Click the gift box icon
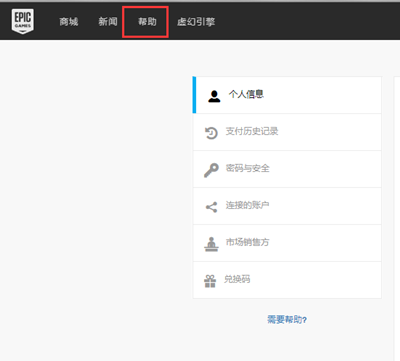Image resolution: width=400 pixels, height=361 pixels. (210, 281)
